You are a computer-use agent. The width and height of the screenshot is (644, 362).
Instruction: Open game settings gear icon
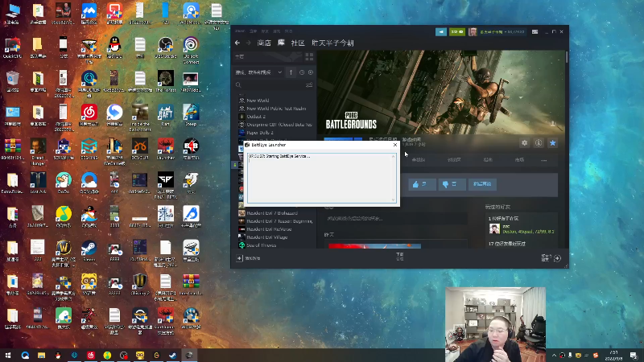(525, 142)
